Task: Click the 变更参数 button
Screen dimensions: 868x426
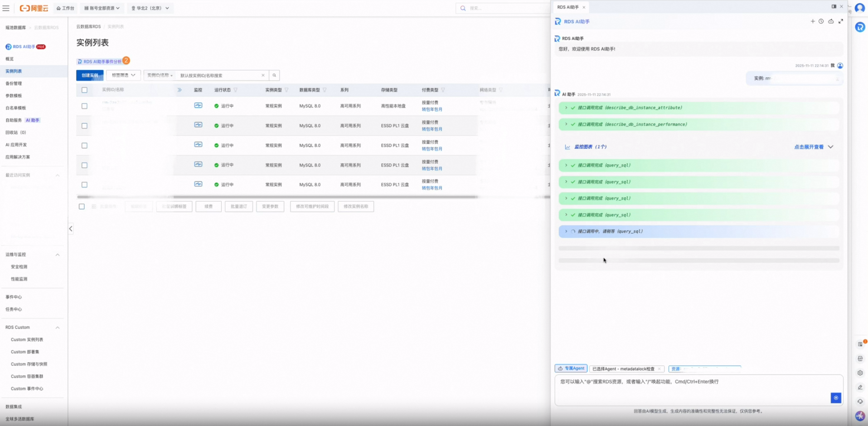Action: 270,206
